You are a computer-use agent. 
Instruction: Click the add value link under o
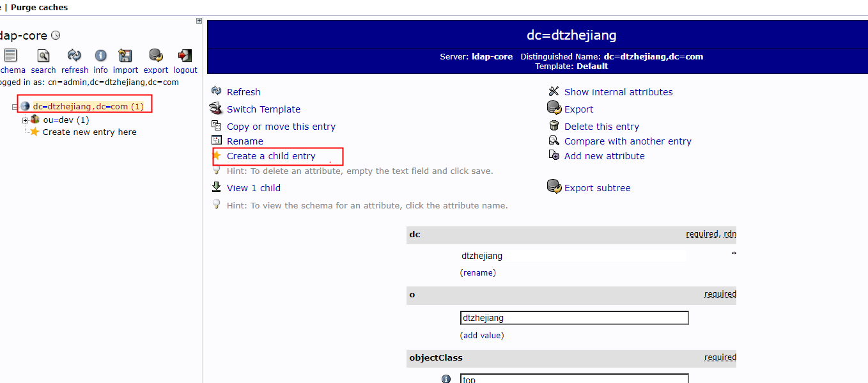(482, 335)
